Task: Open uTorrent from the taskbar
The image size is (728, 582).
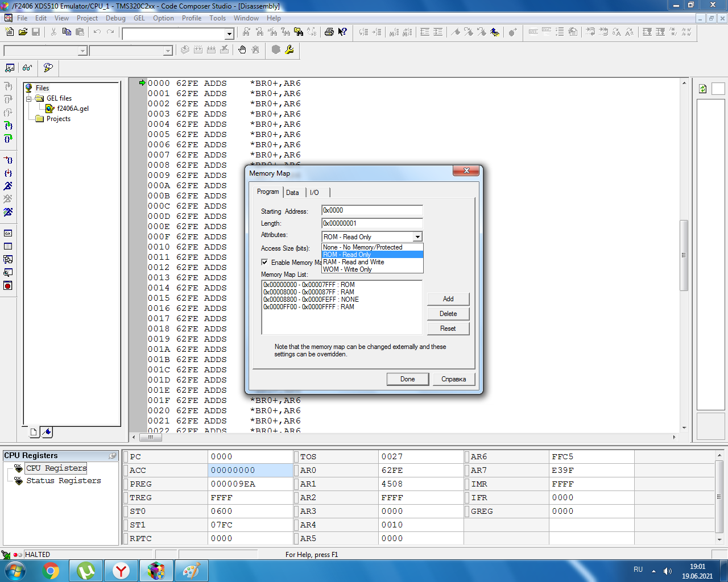Action: click(x=86, y=571)
